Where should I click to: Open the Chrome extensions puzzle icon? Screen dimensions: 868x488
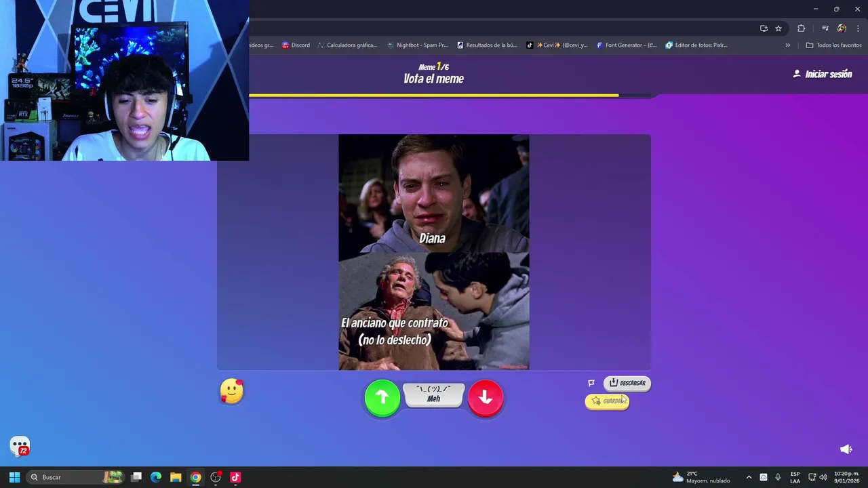pos(802,28)
